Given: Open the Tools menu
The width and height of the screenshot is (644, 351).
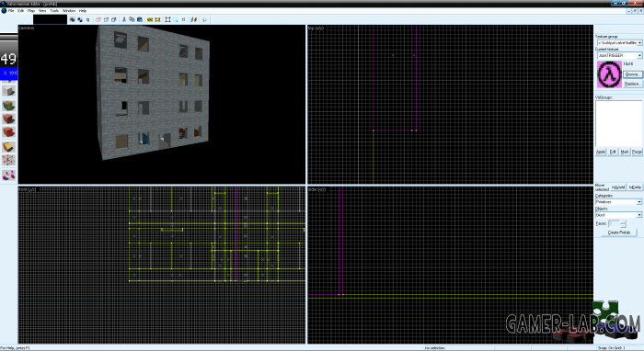Looking at the screenshot, I should [x=54, y=11].
